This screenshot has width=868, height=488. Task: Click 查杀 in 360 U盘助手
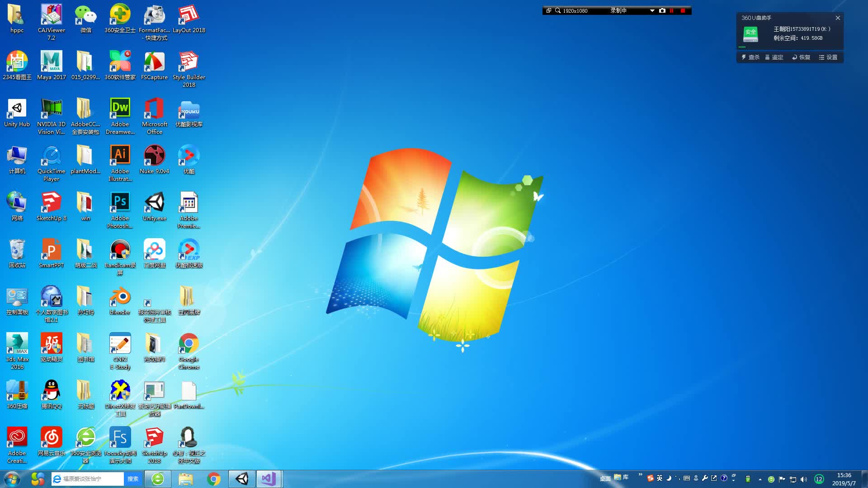750,57
